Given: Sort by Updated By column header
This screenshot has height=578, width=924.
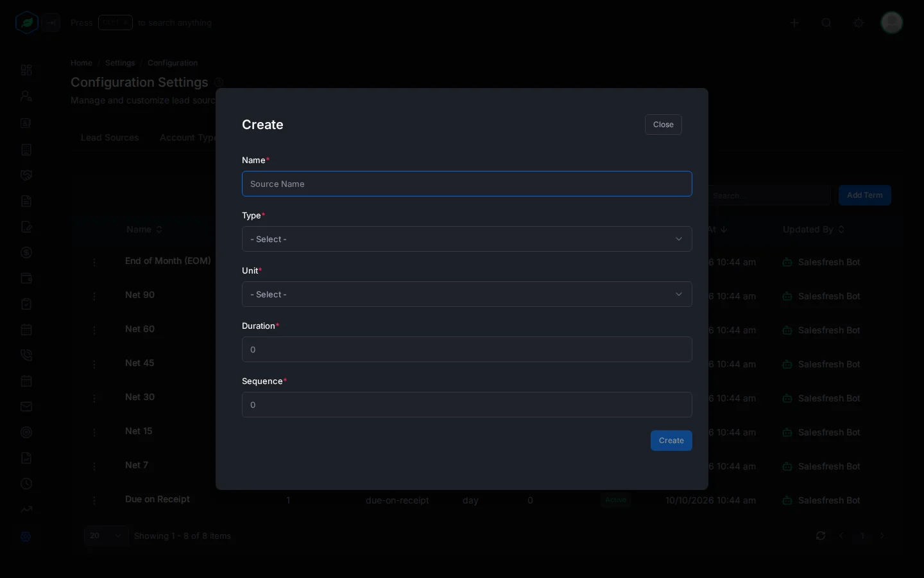Looking at the screenshot, I should (x=814, y=229).
